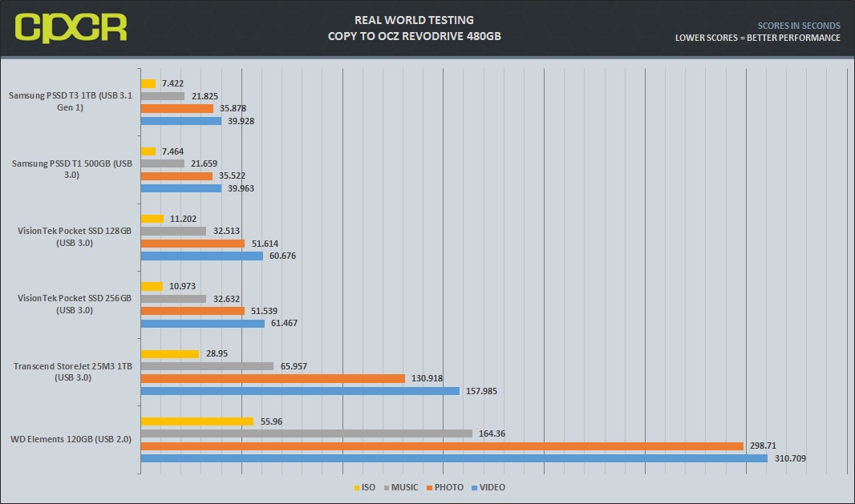This screenshot has width=855, height=504.
Task: Click 'LOWER SCORES = BETTER PERFORMANCE' text
Action: coord(757,38)
